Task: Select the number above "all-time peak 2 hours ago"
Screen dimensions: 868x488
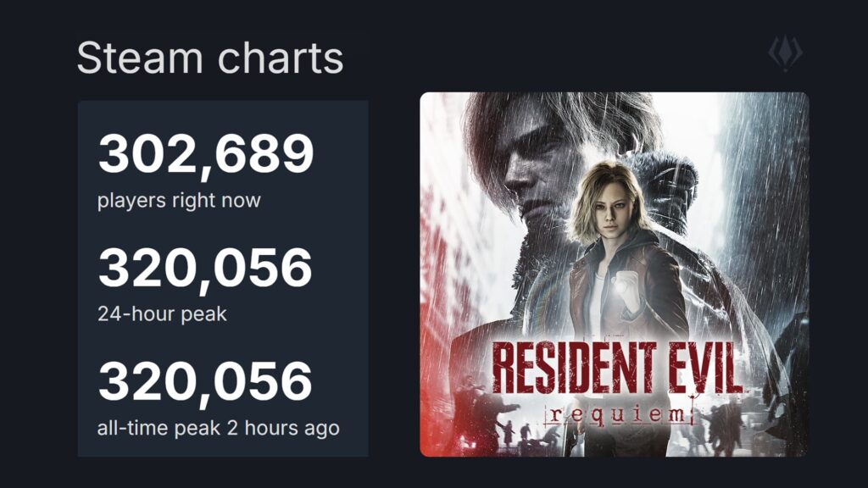Action: point(206,381)
